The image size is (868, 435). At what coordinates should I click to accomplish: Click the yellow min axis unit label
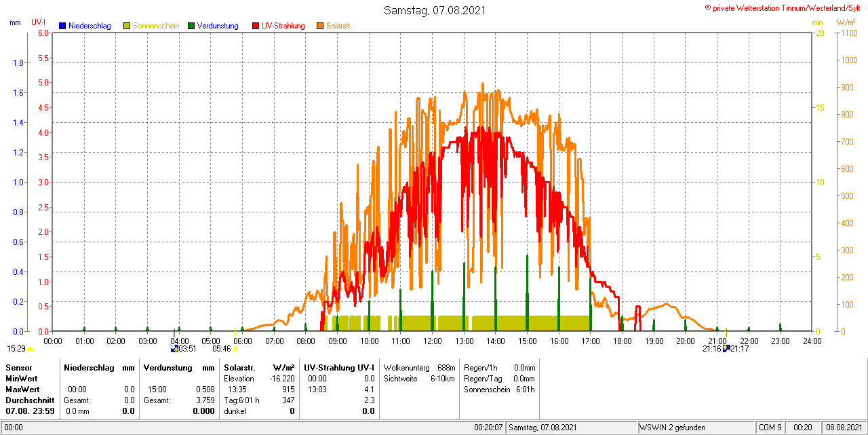pos(817,22)
